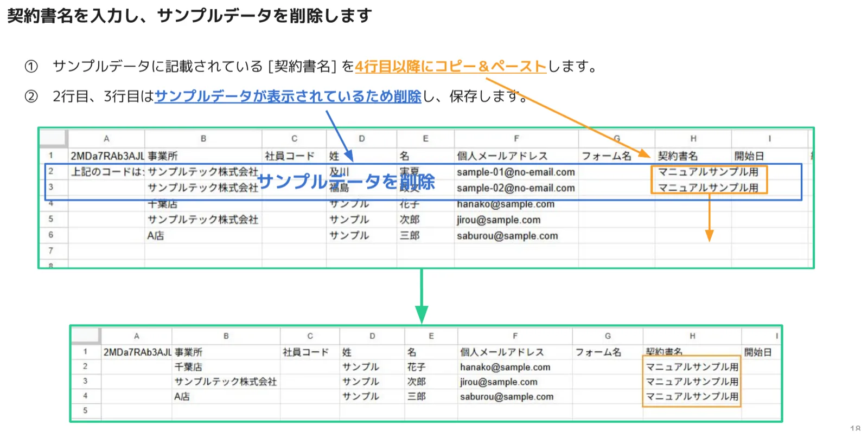Click column header B in upper spreadsheet

(203, 139)
